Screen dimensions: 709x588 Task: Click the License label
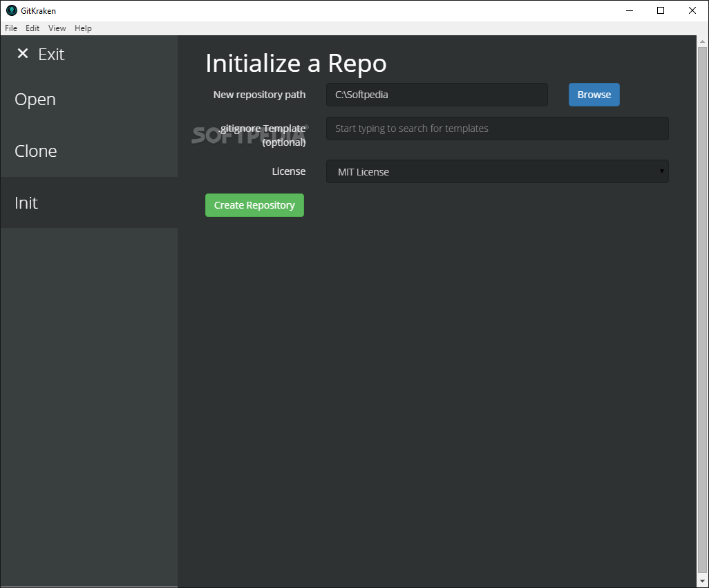click(x=288, y=171)
